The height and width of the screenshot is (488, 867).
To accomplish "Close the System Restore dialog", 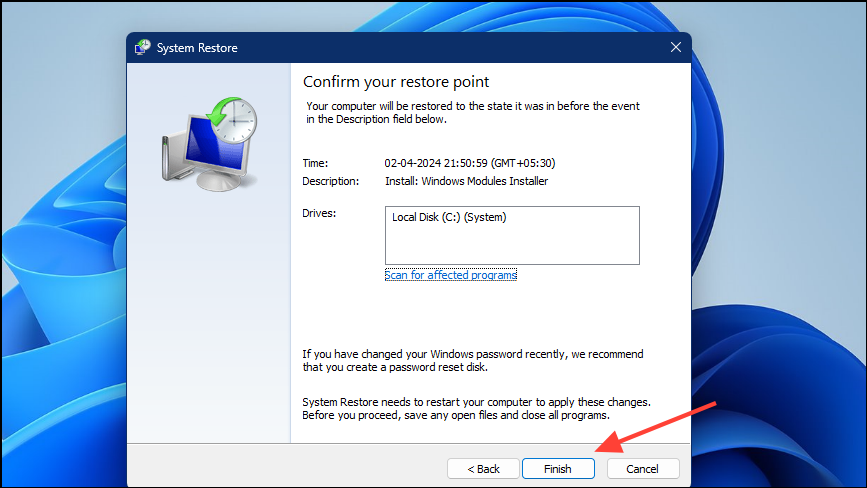I will click(676, 48).
